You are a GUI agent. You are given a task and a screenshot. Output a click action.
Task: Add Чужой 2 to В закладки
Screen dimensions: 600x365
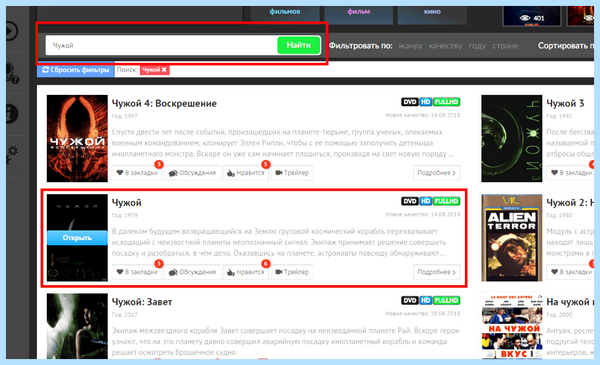click(x=570, y=272)
